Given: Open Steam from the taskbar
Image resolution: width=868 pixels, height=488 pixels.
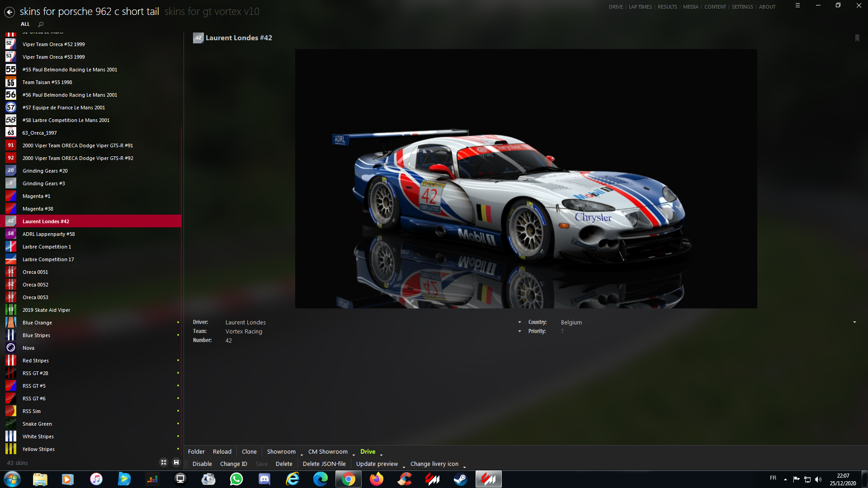Looking at the screenshot, I should click(461, 479).
